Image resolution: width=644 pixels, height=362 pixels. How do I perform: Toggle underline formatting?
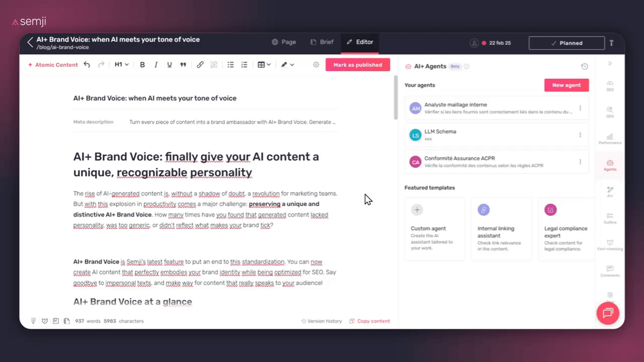pos(170,65)
